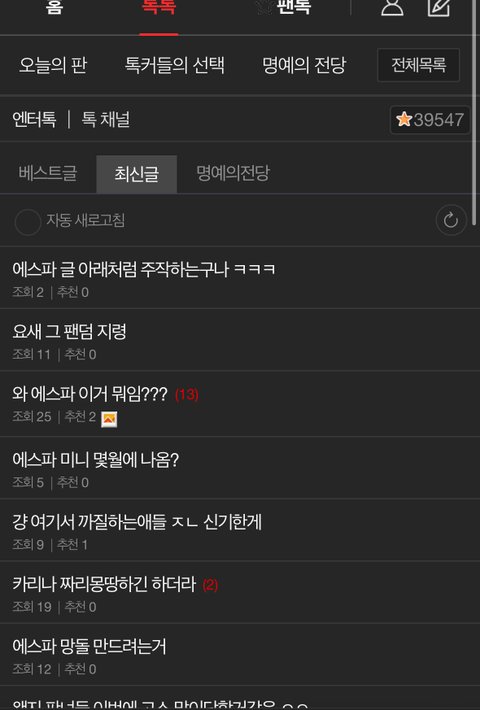Open image attachment icon on 와 에스파 post

[109, 419]
